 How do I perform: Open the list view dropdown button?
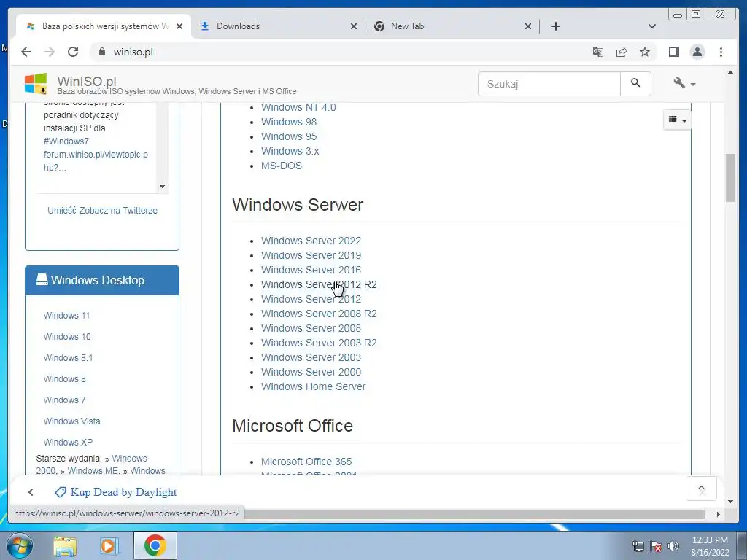[678, 120]
